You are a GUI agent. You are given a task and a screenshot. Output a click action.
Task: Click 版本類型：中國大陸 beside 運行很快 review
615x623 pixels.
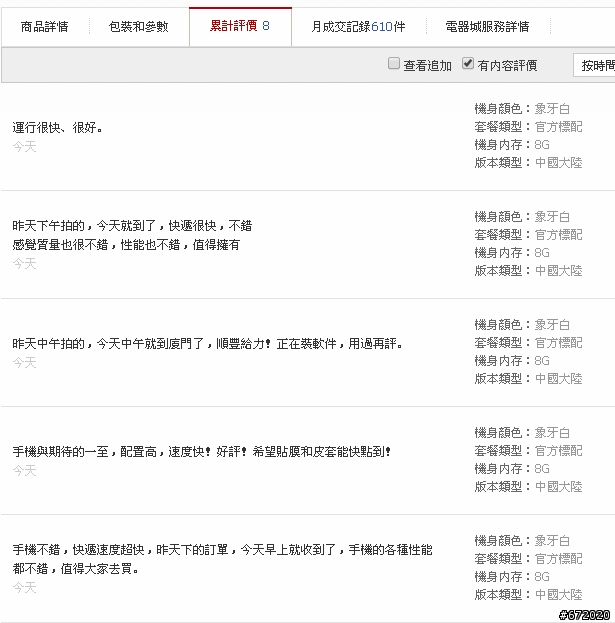coord(528,163)
